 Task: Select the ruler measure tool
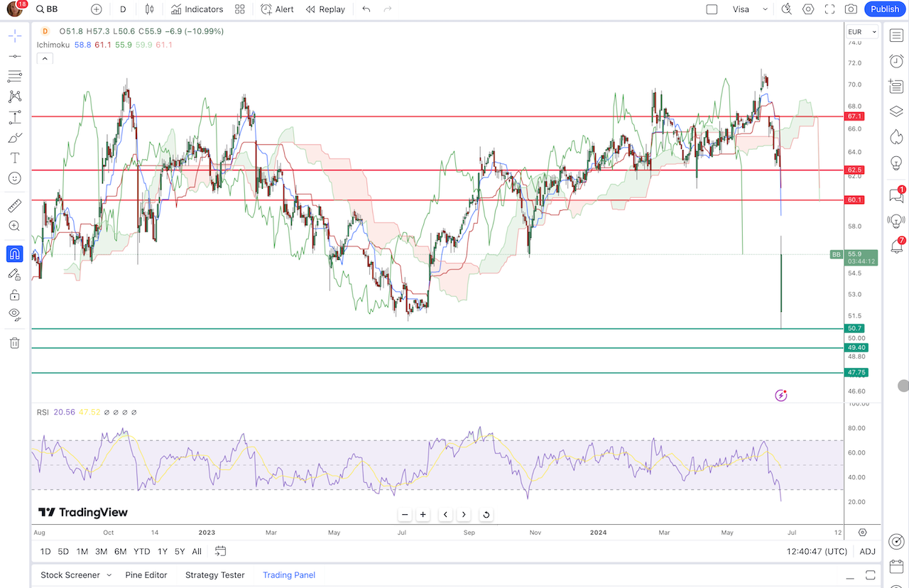[14, 206]
